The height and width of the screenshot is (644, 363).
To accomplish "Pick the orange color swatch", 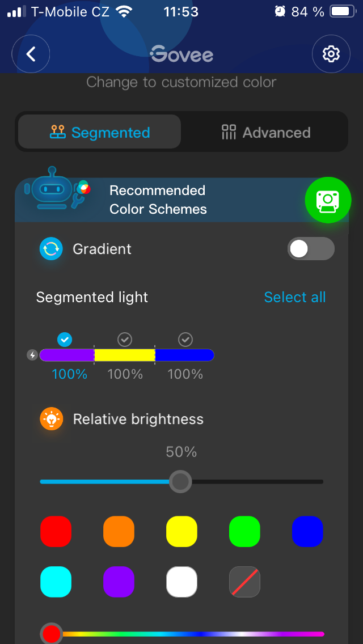I will (119, 532).
